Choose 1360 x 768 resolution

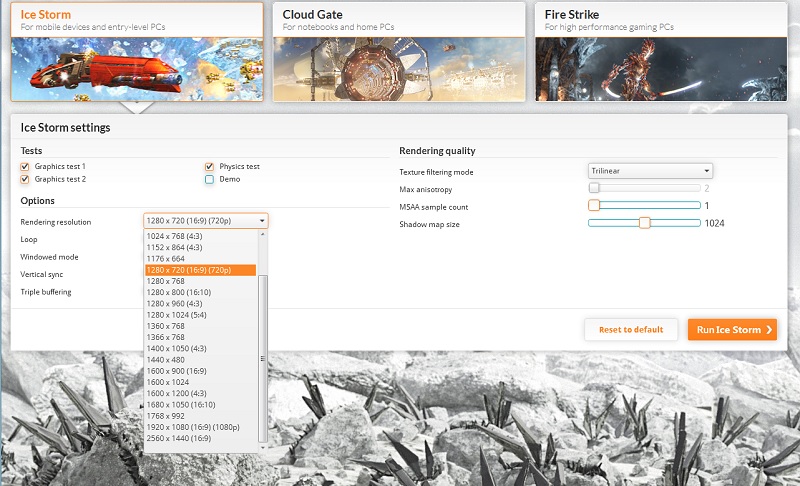point(201,326)
